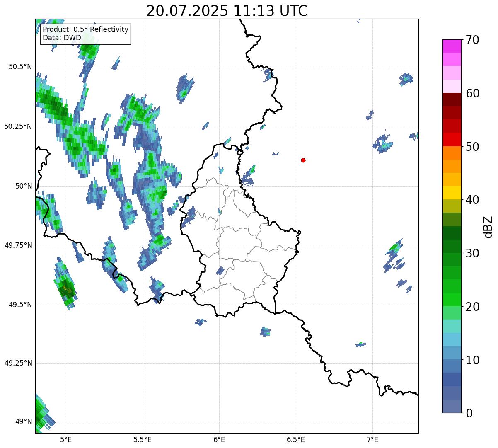Click the 40 colorbar tick label
Viewport: 498px width, 448px height.
pyautogui.click(x=472, y=200)
